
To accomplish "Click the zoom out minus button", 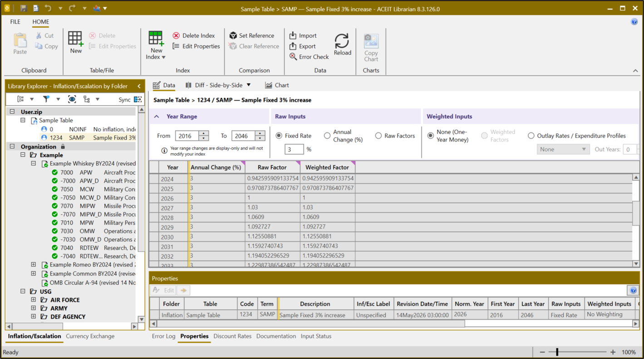I will pyautogui.click(x=542, y=352).
